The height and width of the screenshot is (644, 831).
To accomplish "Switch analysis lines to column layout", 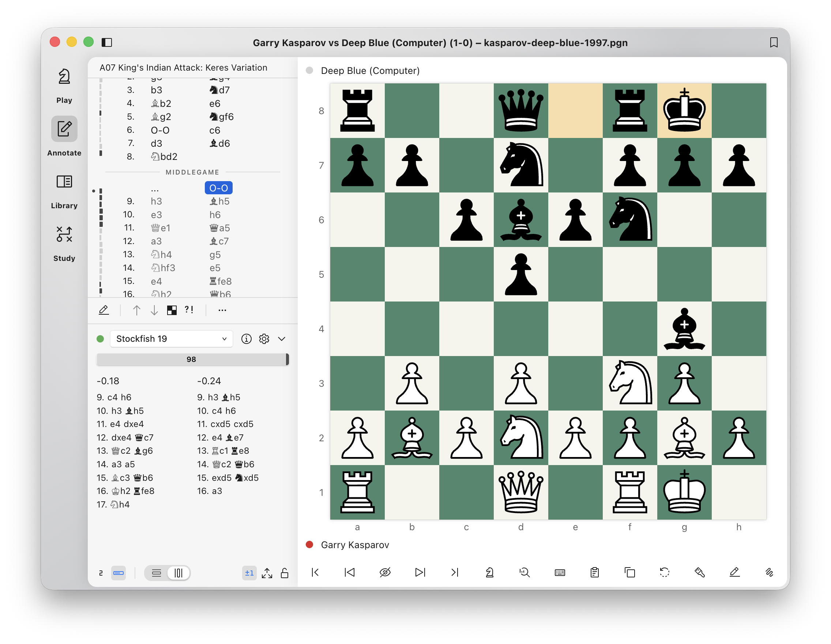I will (178, 573).
